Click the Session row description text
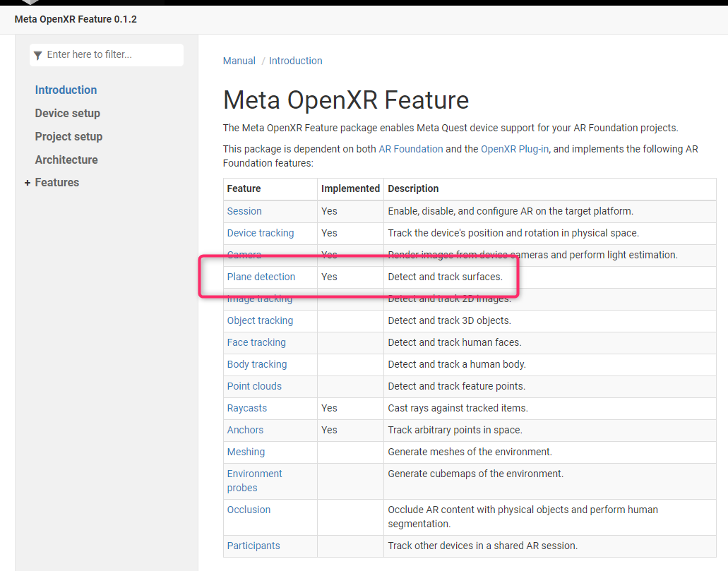The height and width of the screenshot is (571, 728). (511, 211)
